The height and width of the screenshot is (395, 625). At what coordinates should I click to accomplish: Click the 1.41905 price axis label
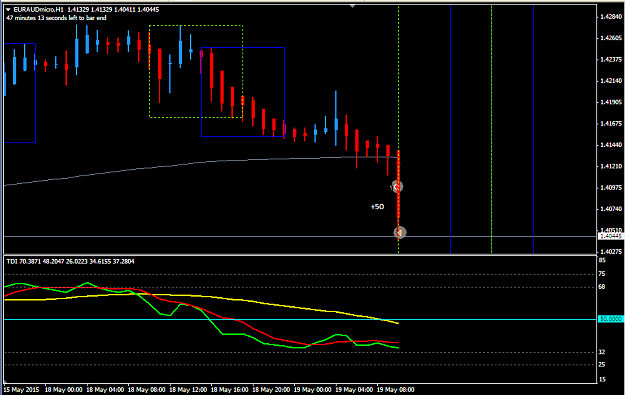click(611, 102)
